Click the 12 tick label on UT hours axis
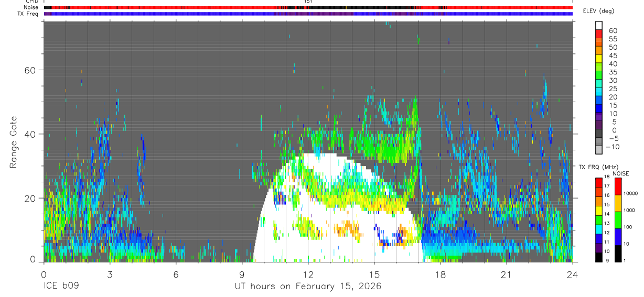Viewport: 644px width, 297px height. click(308, 274)
